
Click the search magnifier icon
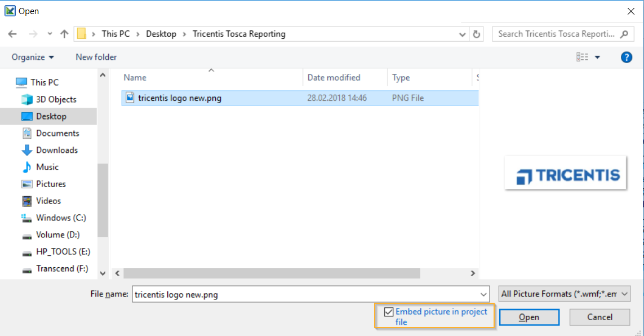point(624,34)
